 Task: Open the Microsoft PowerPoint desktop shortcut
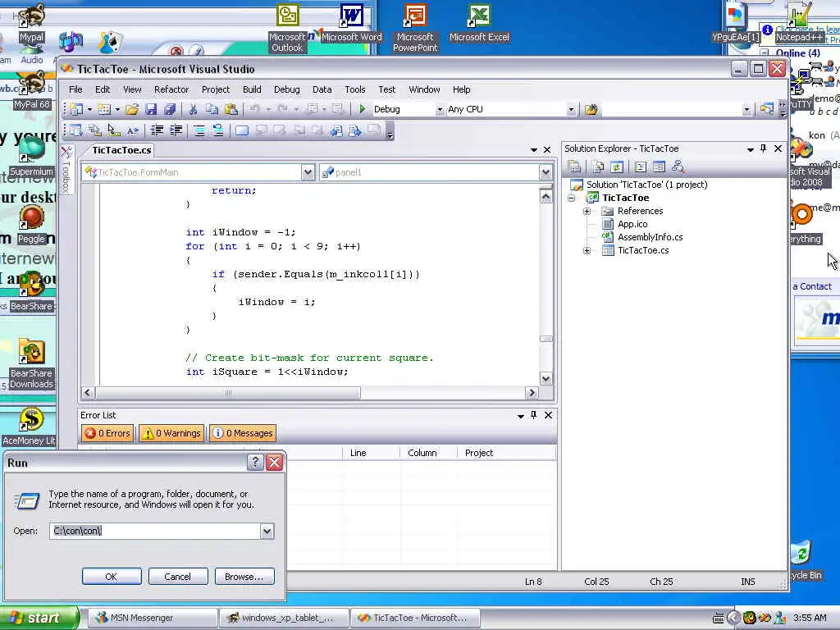415,28
